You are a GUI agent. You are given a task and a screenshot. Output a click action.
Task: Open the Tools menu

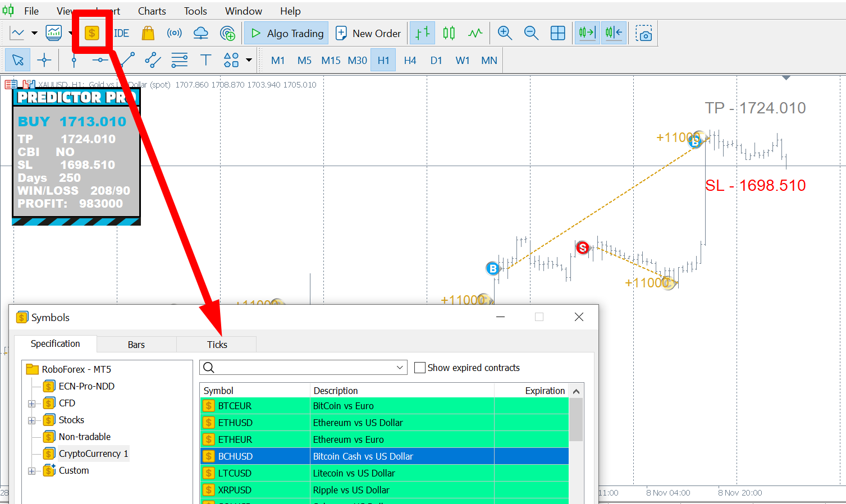tap(195, 11)
